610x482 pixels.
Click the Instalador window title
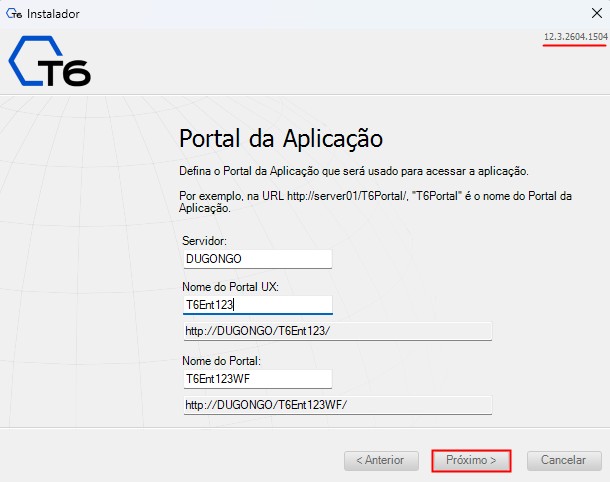click(x=53, y=14)
